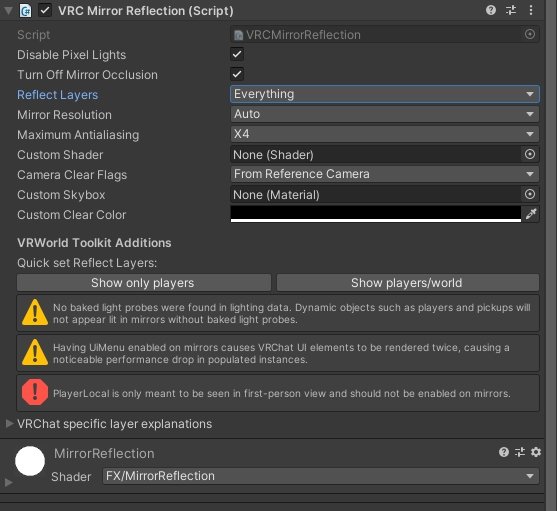Open Maximum Antialiasing dropdown
The height and width of the screenshot is (511, 557).
[x=385, y=134]
